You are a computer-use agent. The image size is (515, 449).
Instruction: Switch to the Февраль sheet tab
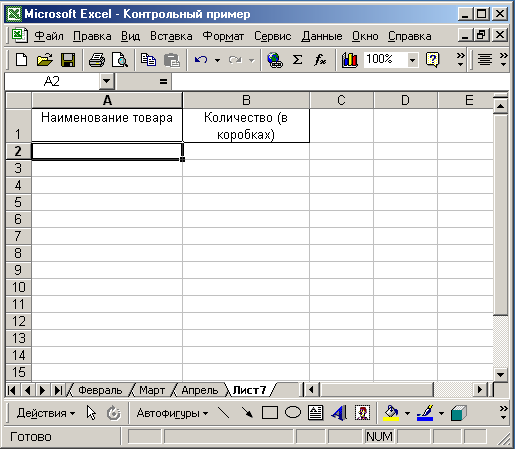click(x=100, y=390)
